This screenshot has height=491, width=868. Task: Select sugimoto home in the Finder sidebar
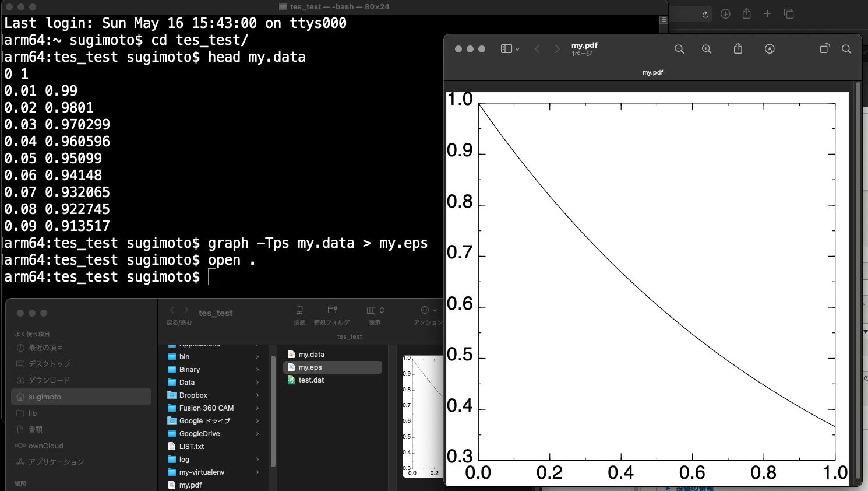(x=81, y=397)
